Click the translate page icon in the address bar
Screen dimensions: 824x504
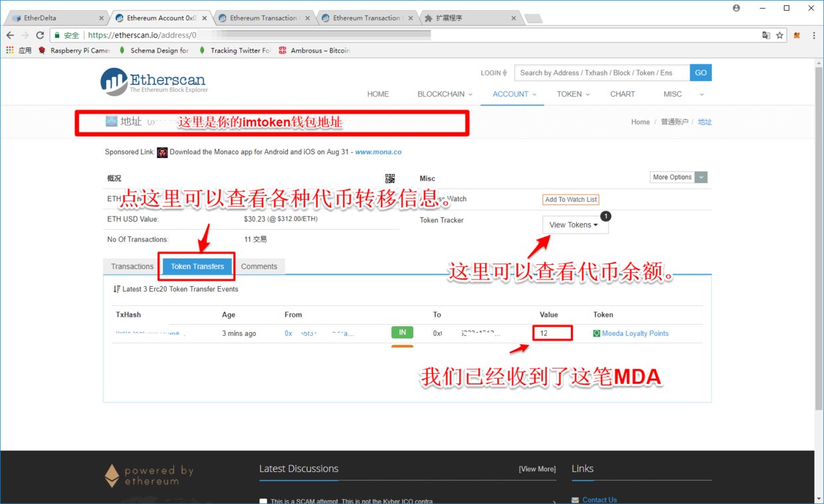[x=766, y=35]
